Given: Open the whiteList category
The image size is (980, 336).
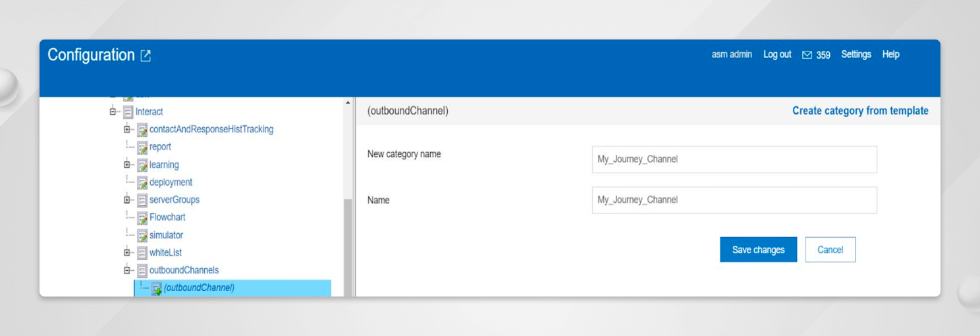Looking at the screenshot, I should click(165, 252).
